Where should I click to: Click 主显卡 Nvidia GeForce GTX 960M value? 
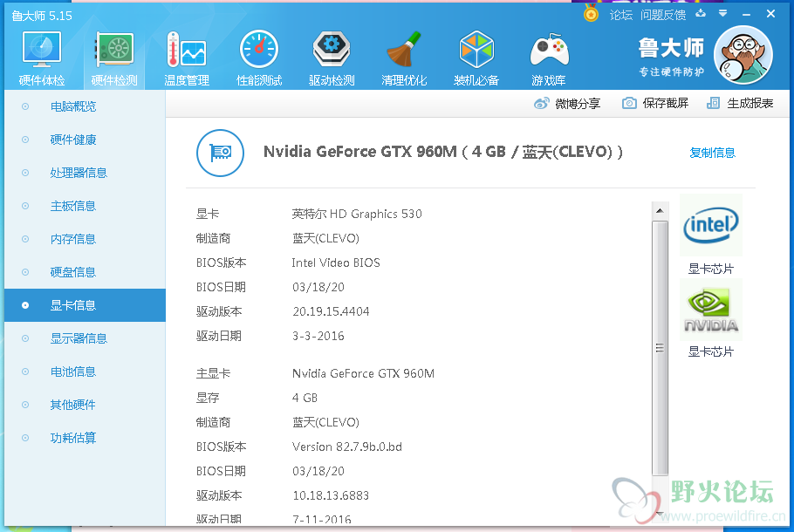(x=363, y=373)
